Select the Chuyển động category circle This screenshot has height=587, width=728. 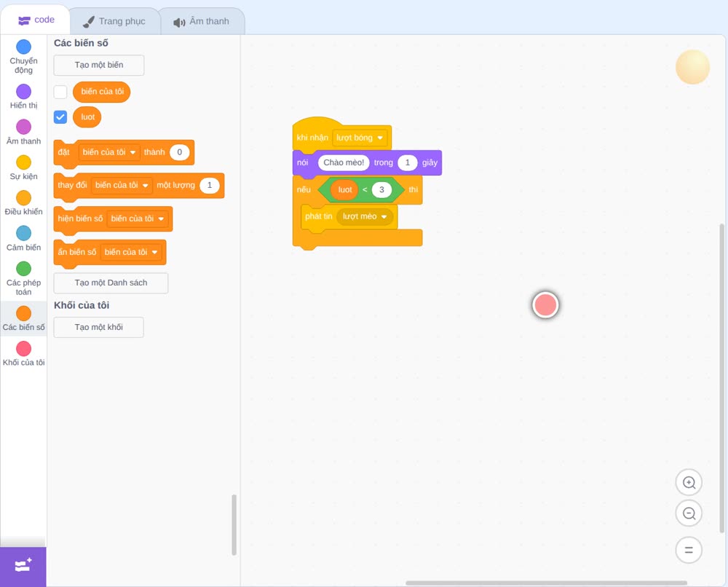(24, 47)
